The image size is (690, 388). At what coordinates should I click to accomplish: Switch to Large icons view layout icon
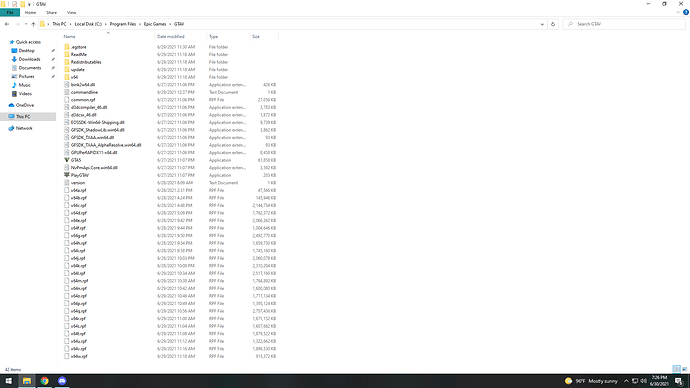click(x=684, y=369)
